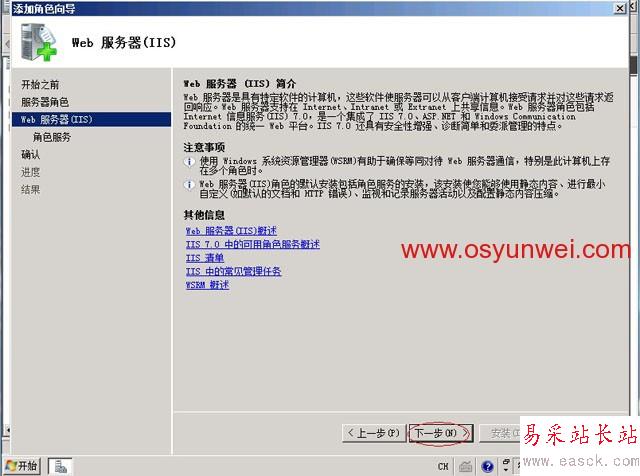The height and width of the screenshot is (476, 640).
Task: Select 服务器角色 in the wizard sidebar
Action: 45,102
